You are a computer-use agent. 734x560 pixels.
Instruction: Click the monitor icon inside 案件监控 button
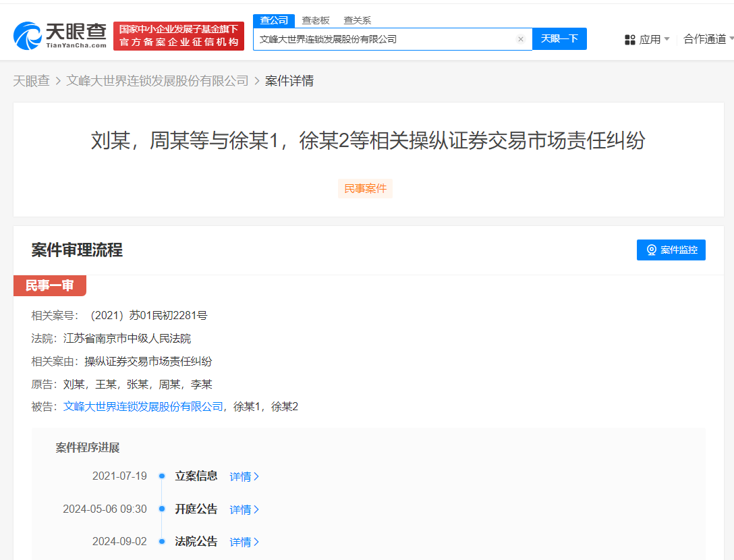point(651,250)
